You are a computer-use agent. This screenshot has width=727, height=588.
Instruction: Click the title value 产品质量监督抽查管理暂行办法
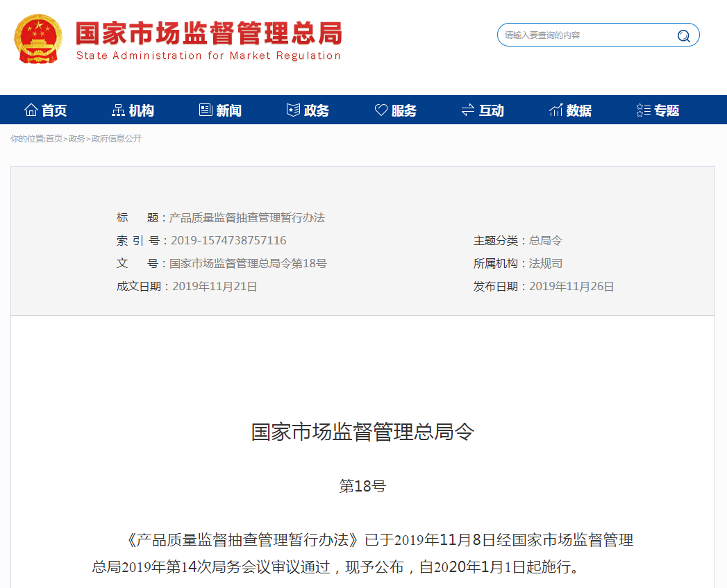[x=247, y=217]
